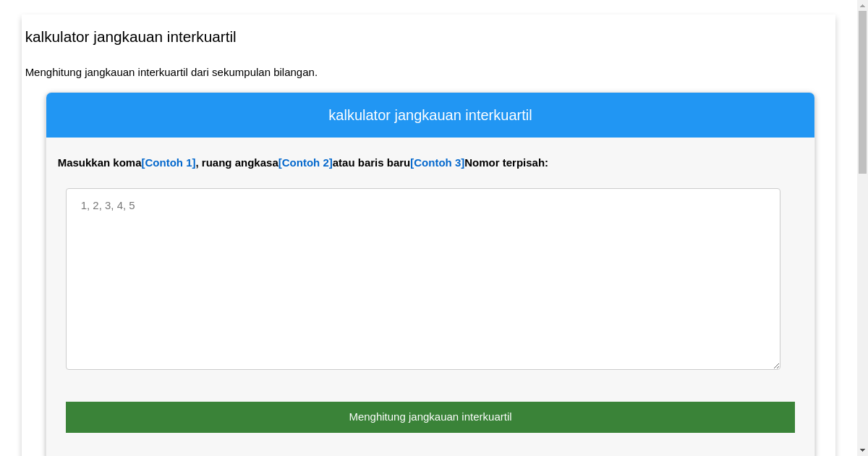Click the scrollbar down arrow
The width and height of the screenshot is (868, 456).
[862, 451]
